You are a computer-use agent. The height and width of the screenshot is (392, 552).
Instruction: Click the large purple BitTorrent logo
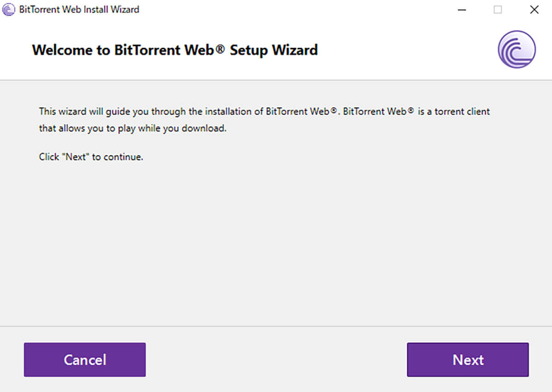point(517,50)
